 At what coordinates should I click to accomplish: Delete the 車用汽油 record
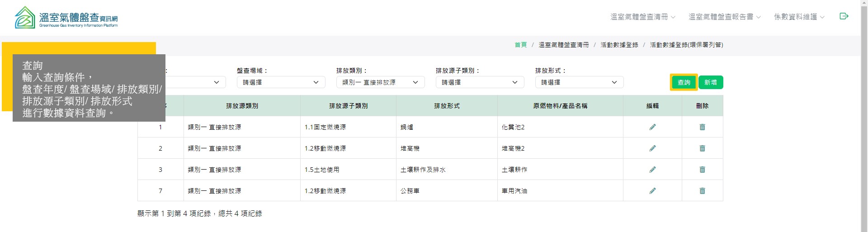pos(702,191)
